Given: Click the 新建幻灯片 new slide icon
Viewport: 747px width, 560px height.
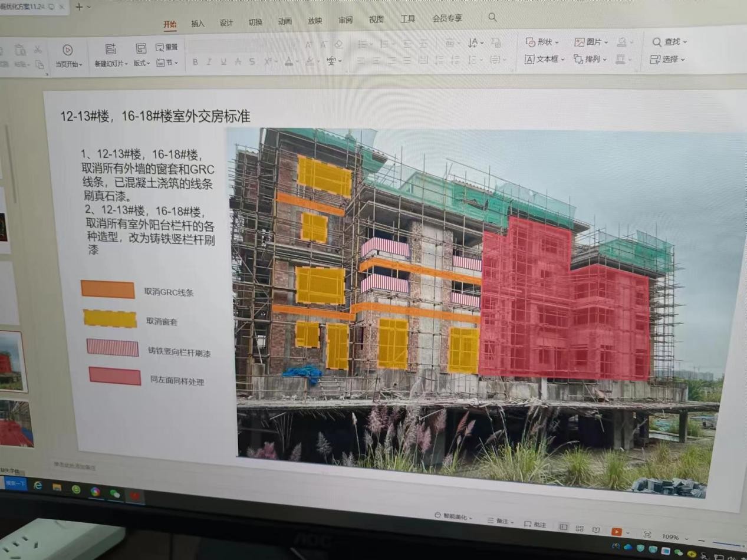Looking at the screenshot, I should 110,49.
